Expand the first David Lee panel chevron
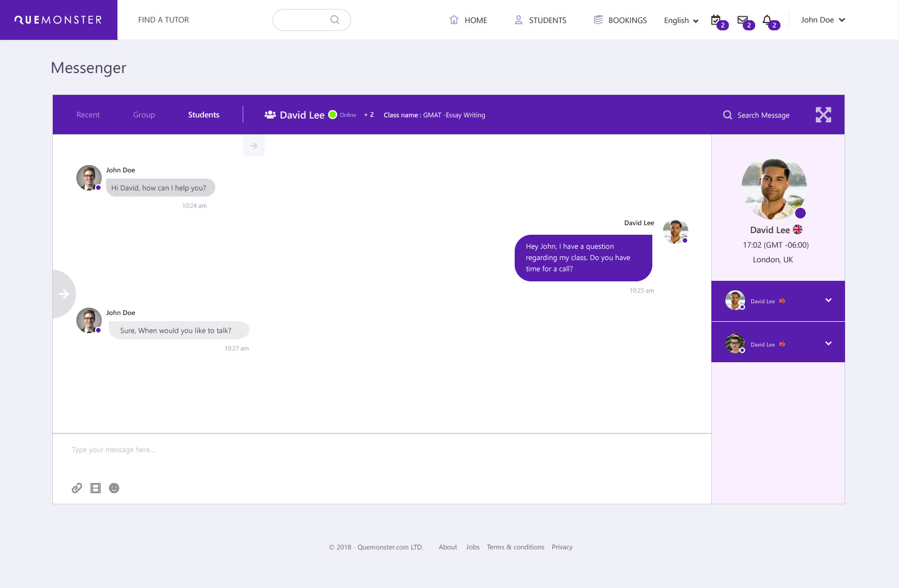Image resolution: width=899 pixels, height=588 pixels. click(828, 301)
